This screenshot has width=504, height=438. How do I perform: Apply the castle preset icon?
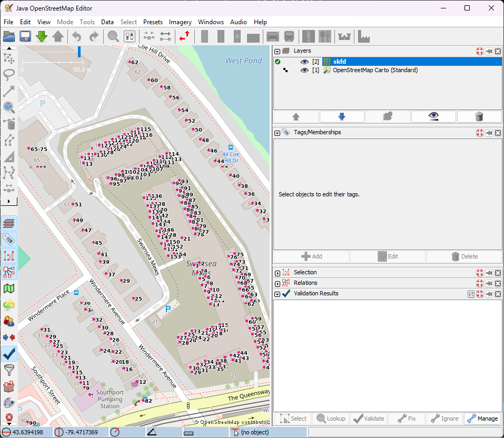(344, 36)
